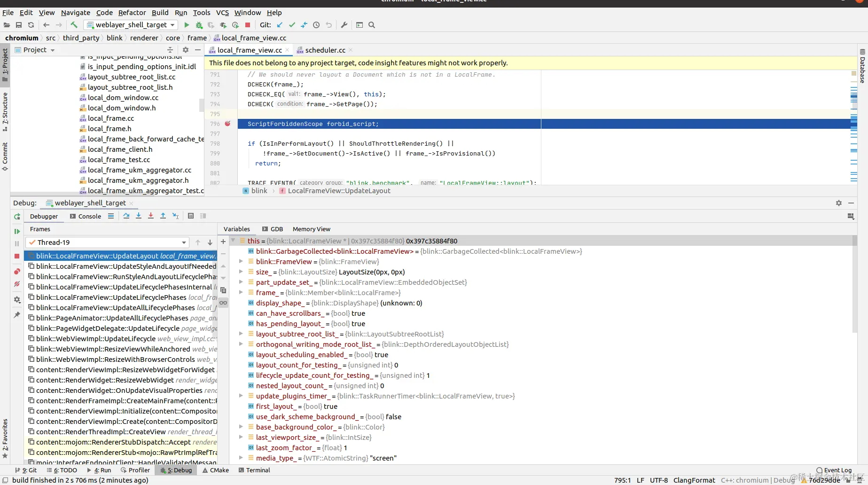Open the Refactor menu
Image resolution: width=868 pixels, height=485 pixels.
(132, 13)
